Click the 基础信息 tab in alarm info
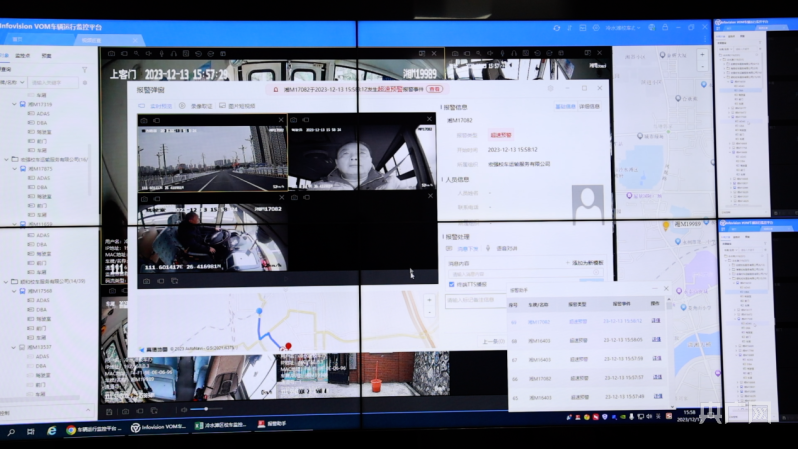This screenshot has height=449, width=798. pyautogui.click(x=565, y=106)
